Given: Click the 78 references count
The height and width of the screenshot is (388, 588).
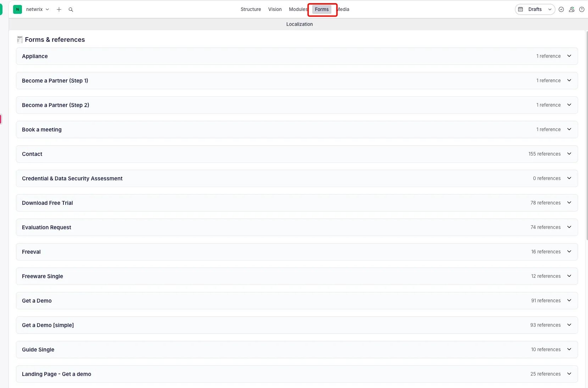Looking at the screenshot, I should click(545, 203).
